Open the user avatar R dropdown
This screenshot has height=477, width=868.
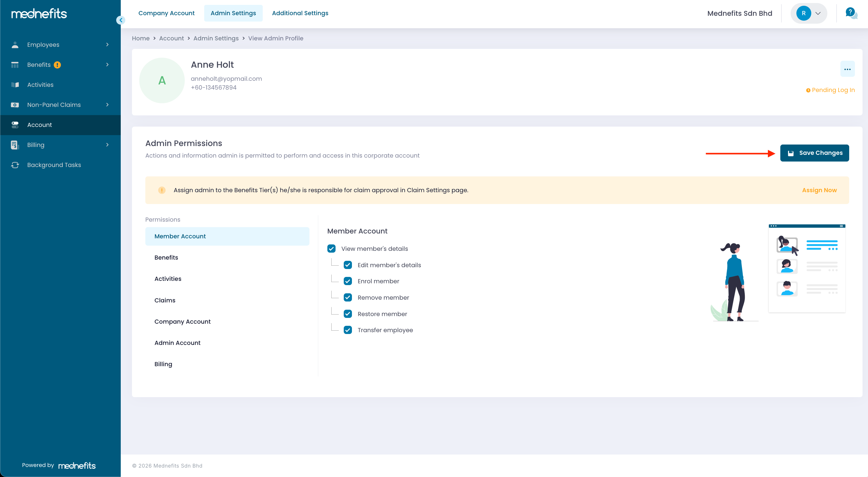pyautogui.click(x=809, y=13)
